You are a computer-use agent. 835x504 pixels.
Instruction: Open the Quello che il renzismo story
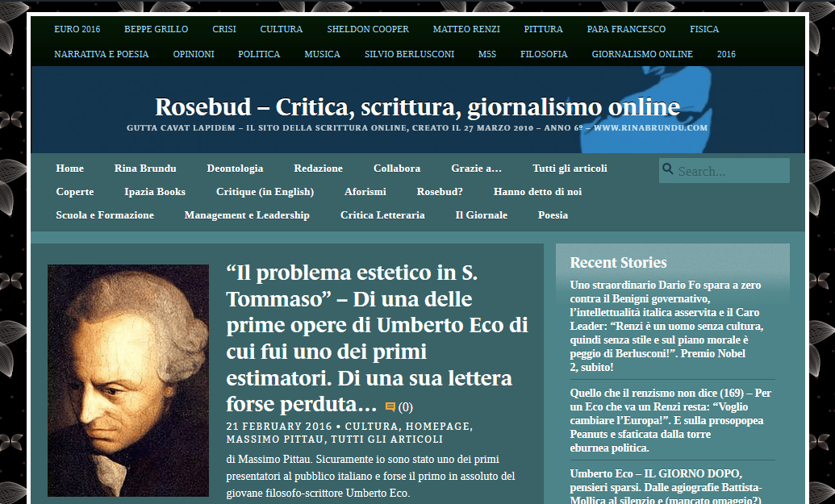(670, 420)
